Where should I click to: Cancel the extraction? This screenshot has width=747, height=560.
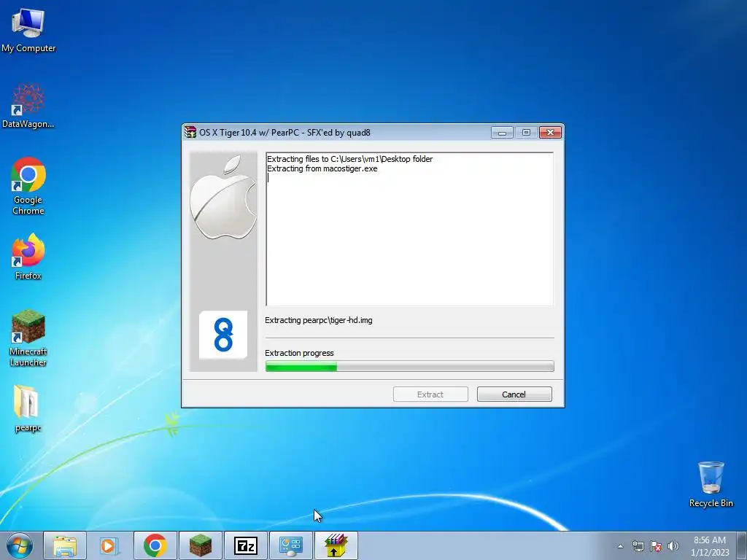(x=514, y=394)
